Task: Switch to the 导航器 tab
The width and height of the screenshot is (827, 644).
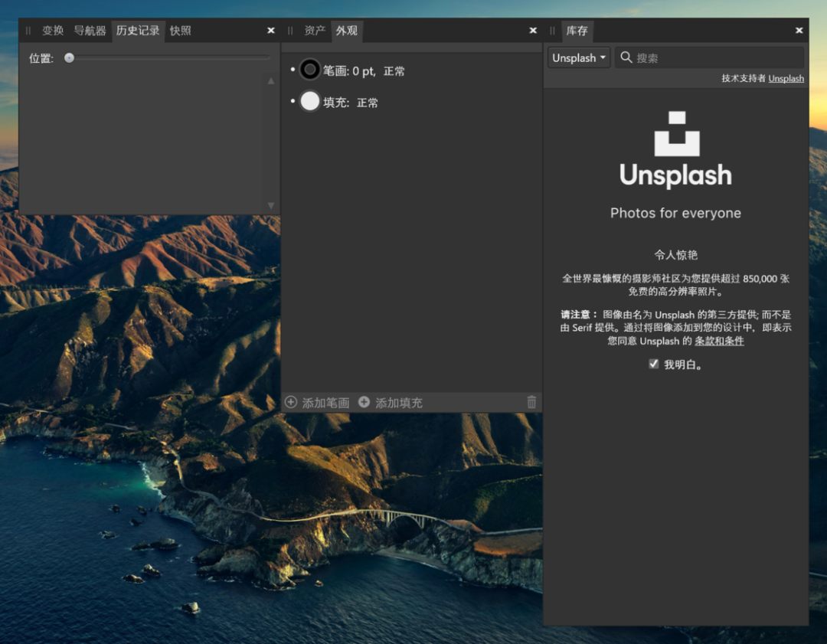Action: click(x=90, y=31)
